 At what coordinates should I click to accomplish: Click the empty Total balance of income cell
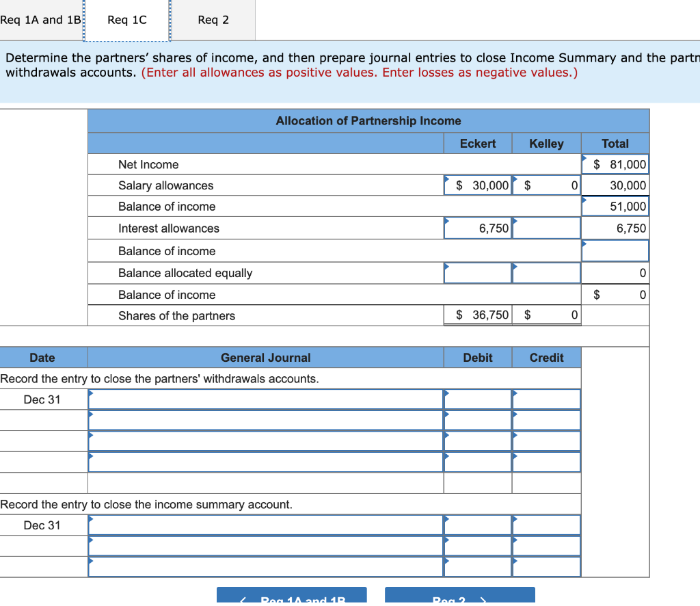pyautogui.click(x=615, y=250)
